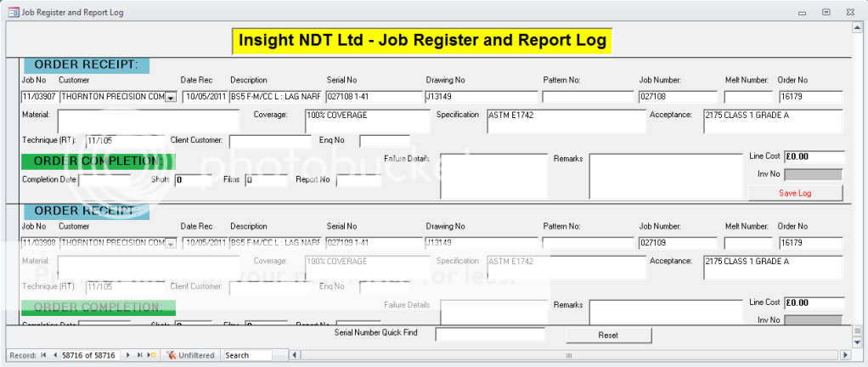The image size is (868, 367).
Task: Click the restore window icon
Action: (826, 11)
